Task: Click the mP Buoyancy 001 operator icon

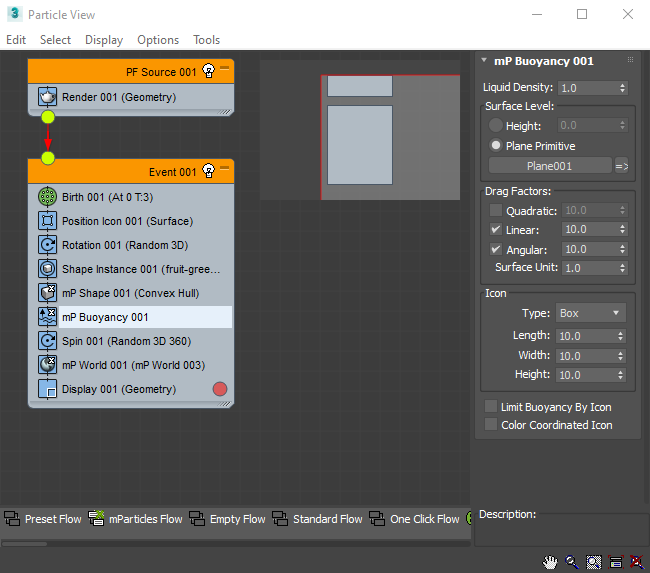Action: (x=48, y=317)
